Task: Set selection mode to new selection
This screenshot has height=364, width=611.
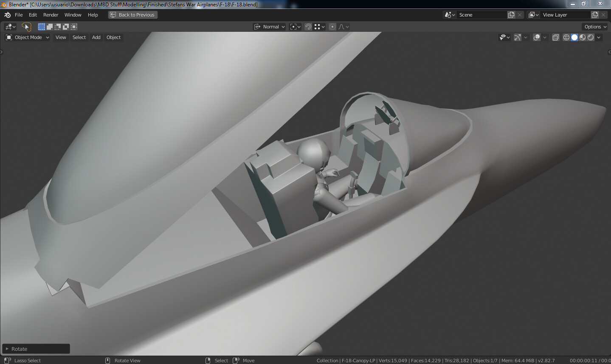Action: pos(42,27)
